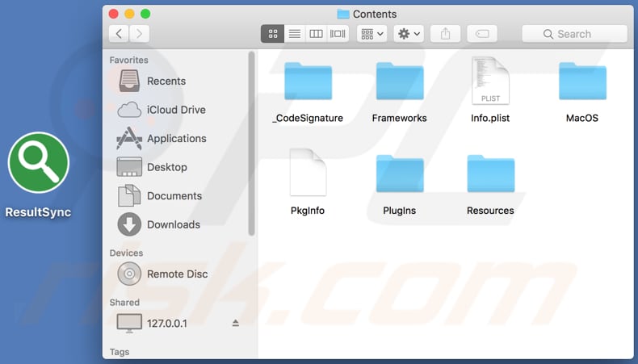
Task: Click the MacOS name label
Action: [582, 119]
